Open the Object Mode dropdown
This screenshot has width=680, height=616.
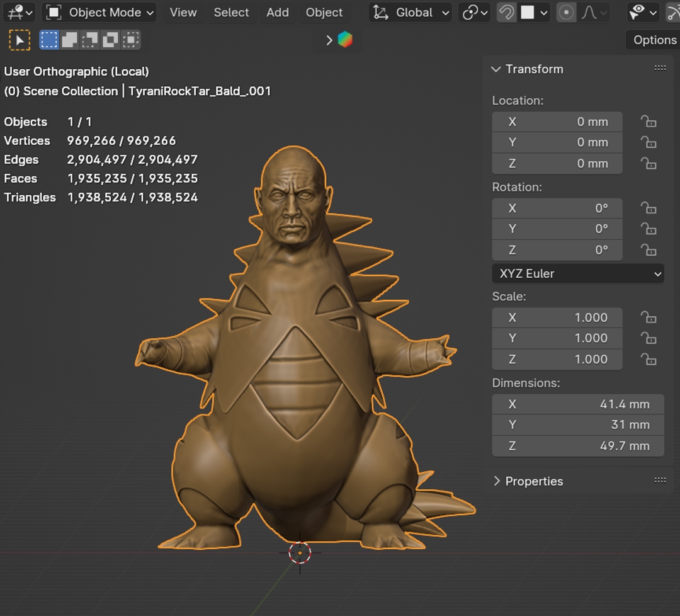pyautogui.click(x=100, y=13)
